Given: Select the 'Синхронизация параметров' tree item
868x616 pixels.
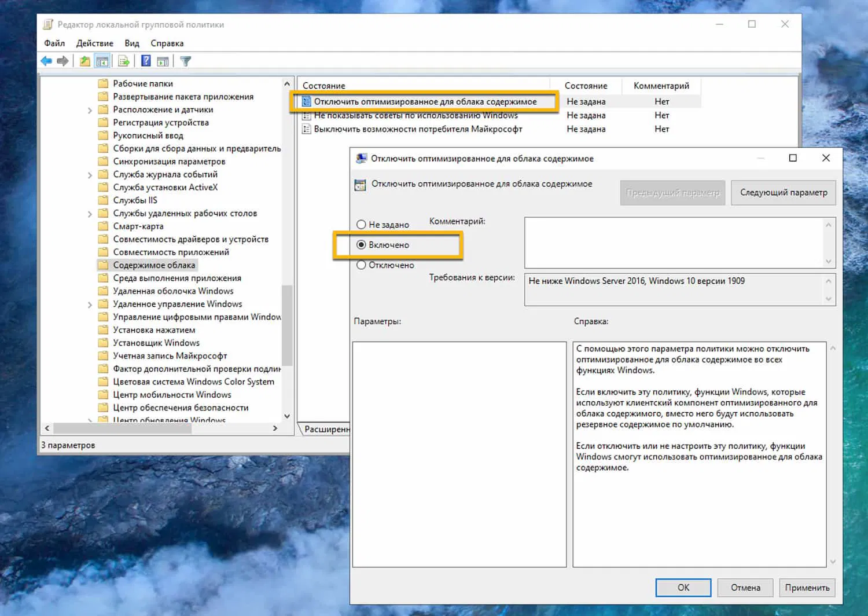Looking at the screenshot, I should tap(170, 162).
